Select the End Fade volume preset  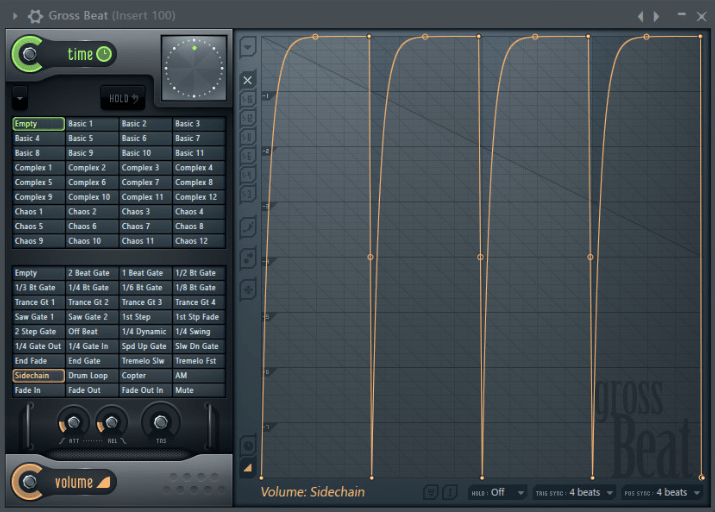point(38,361)
